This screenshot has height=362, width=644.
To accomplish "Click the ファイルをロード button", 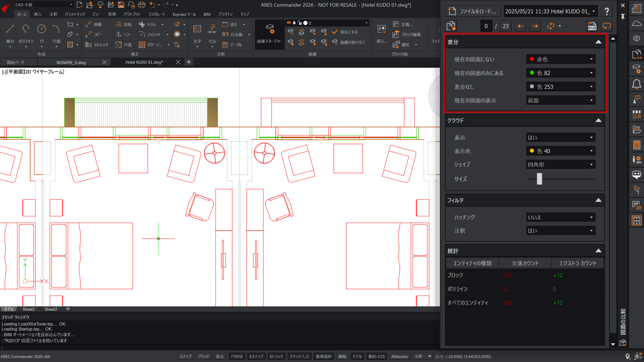I will pyautogui.click(x=473, y=11).
